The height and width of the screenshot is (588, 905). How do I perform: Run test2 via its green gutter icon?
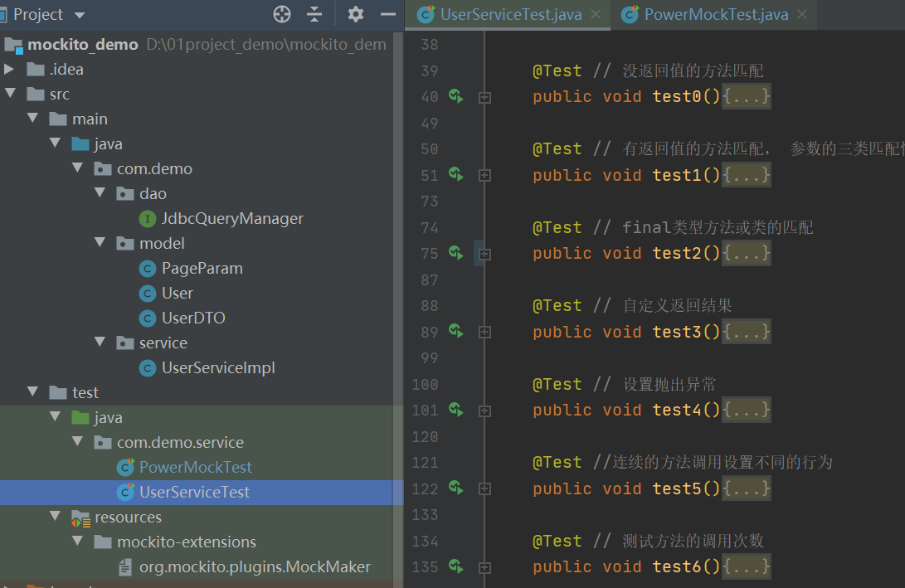click(455, 253)
